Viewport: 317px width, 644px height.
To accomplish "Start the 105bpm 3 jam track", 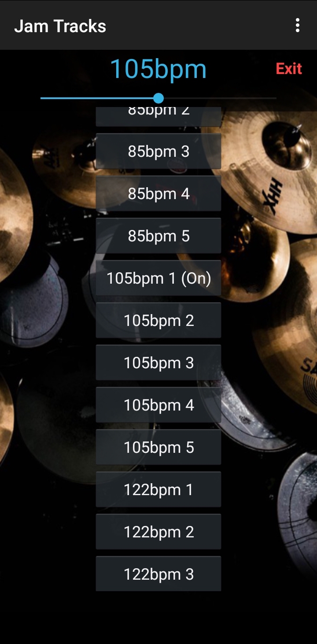I will click(158, 363).
